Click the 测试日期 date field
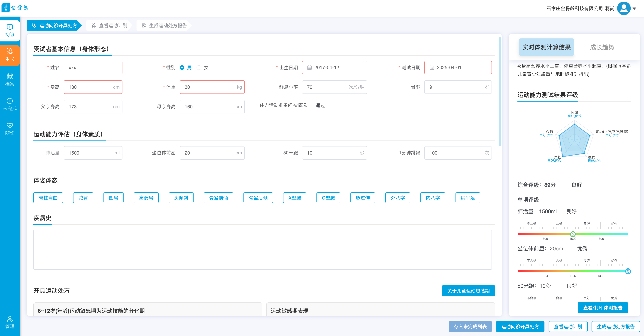Screen dimensions: 644x336 pyautogui.click(x=458, y=68)
